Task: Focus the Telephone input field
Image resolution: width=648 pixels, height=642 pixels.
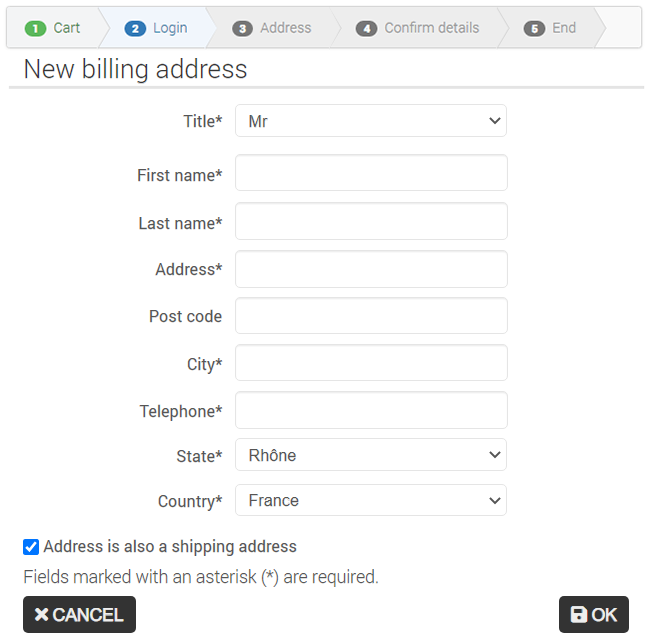Action: pos(371,410)
